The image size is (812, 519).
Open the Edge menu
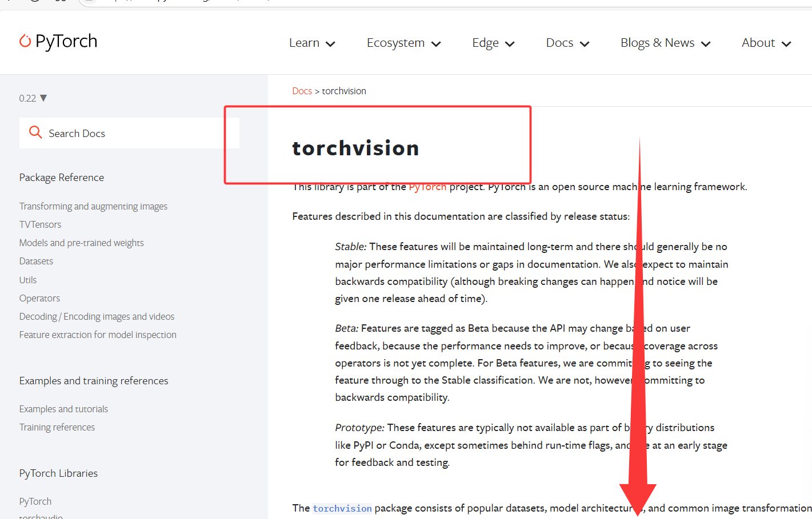(x=493, y=43)
